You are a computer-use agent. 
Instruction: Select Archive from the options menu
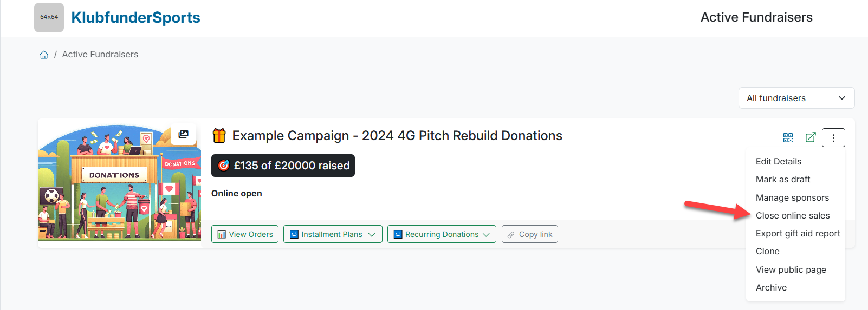tap(771, 287)
